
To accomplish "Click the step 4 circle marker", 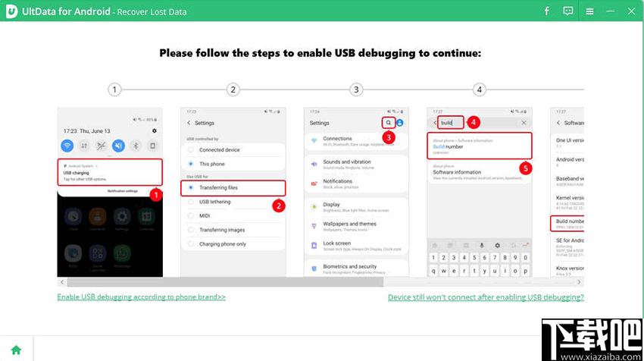I will pyautogui.click(x=480, y=89).
